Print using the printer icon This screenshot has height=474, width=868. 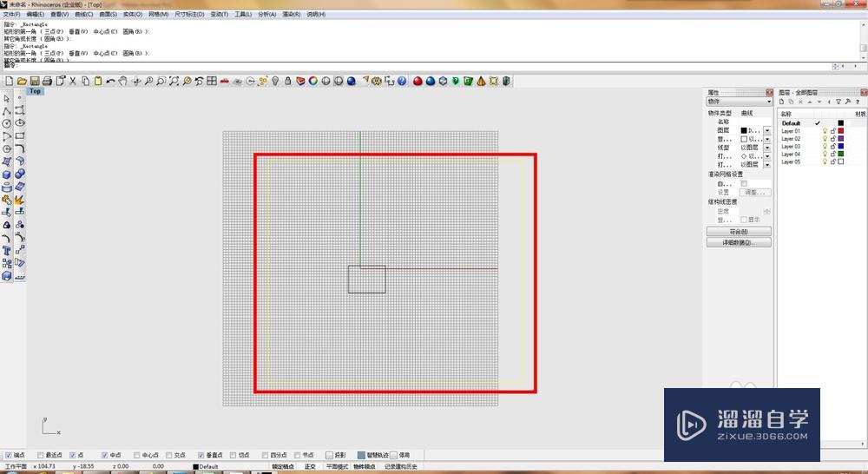point(47,81)
